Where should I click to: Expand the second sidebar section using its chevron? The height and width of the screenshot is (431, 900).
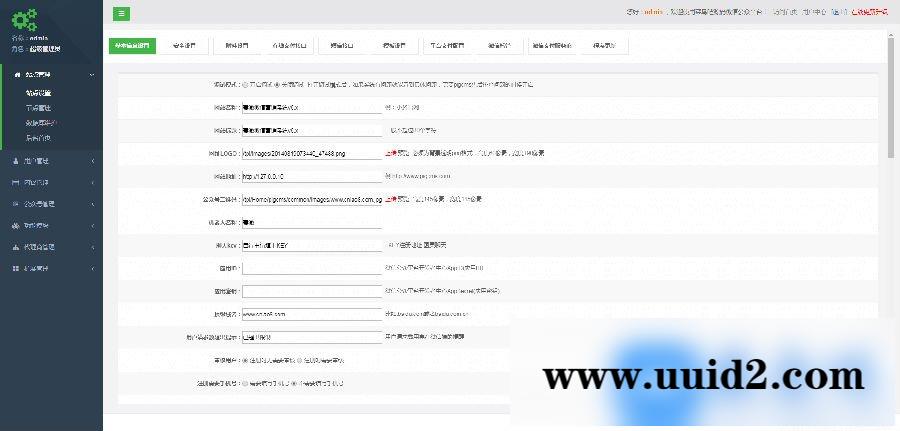tap(93, 160)
